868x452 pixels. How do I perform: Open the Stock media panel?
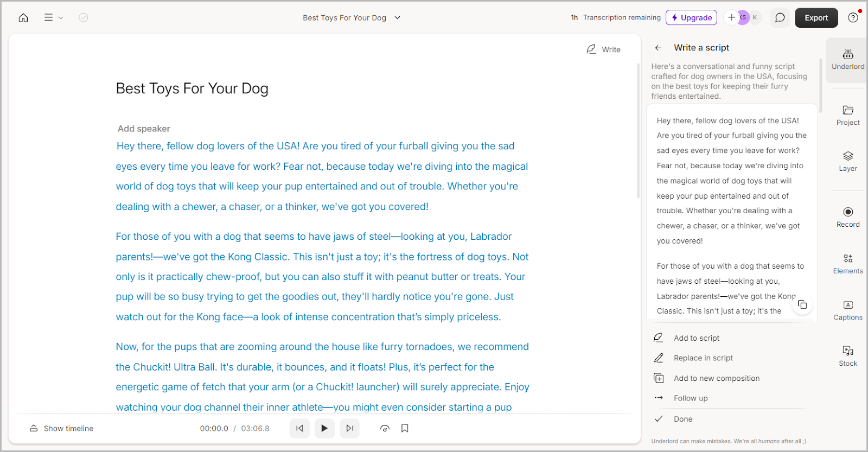(x=848, y=356)
